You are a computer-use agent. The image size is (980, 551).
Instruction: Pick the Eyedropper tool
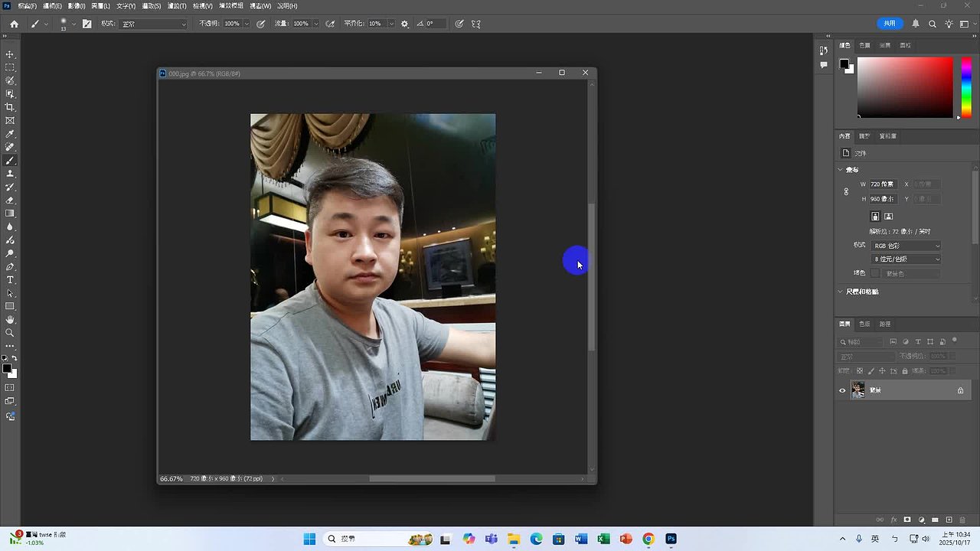[x=10, y=134]
